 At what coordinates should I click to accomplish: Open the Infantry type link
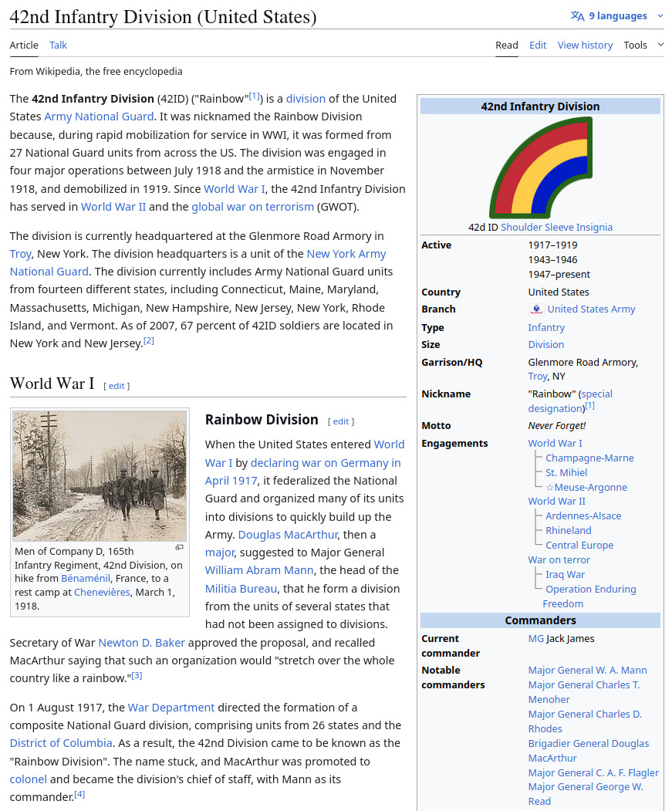pyautogui.click(x=546, y=327)
